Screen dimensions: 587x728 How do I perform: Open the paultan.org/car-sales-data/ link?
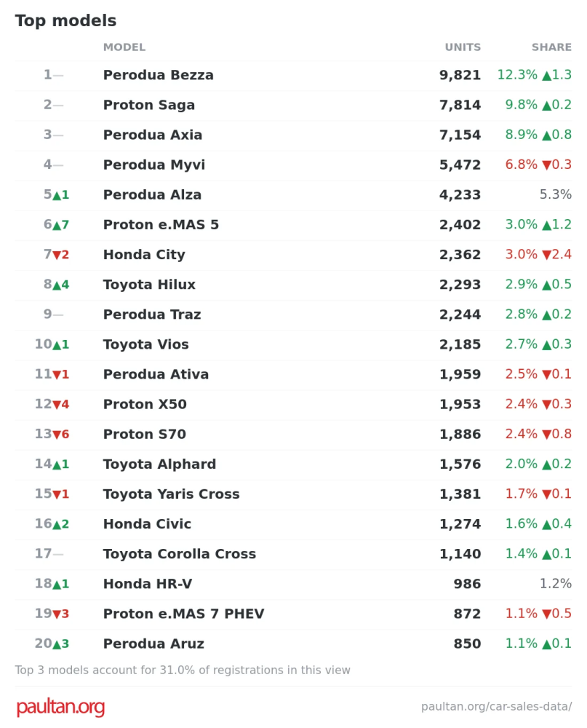pos(496,707)
